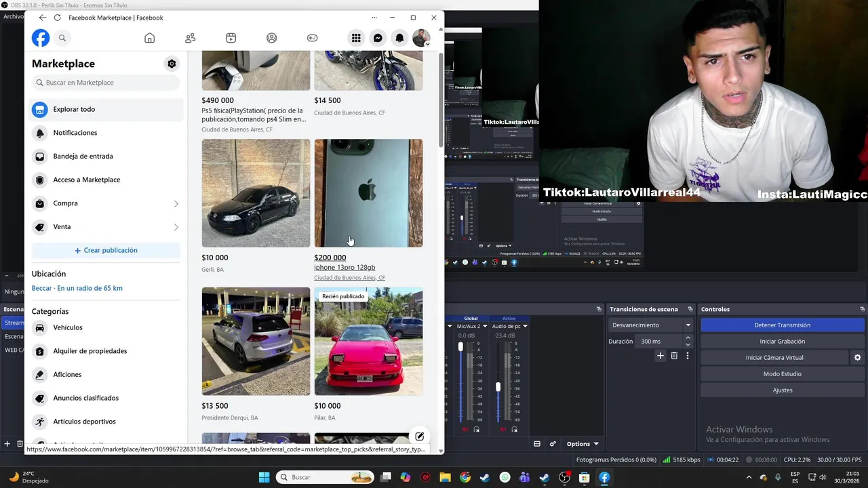Image resolution: width=868 pixels, height=488 pixels.
Task: Open the Vehículos category
Action: point(106,327)
